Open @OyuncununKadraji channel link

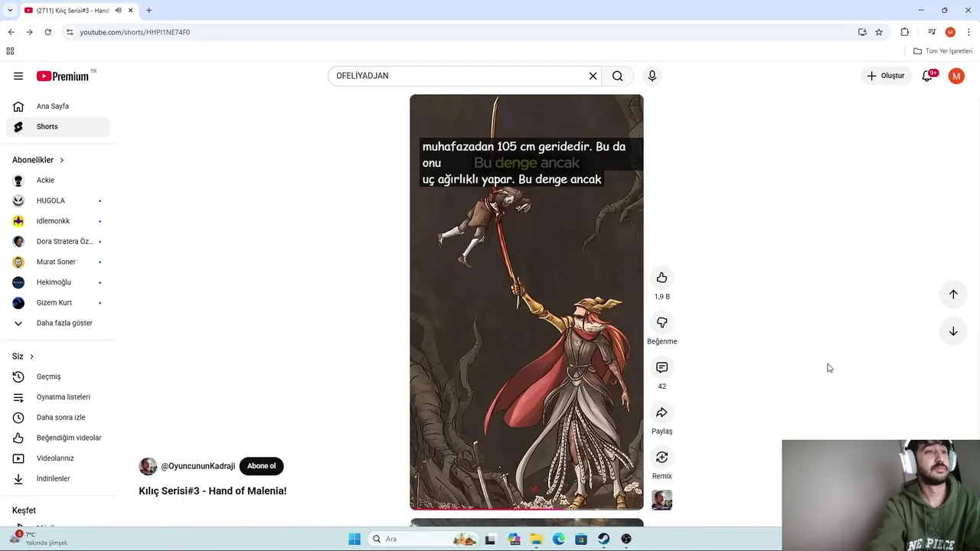198,466
